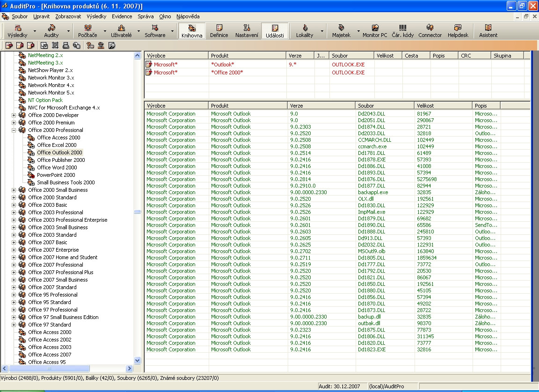Open the dropdown arrow next to Software
539x392 pixels.
point(172,31)
